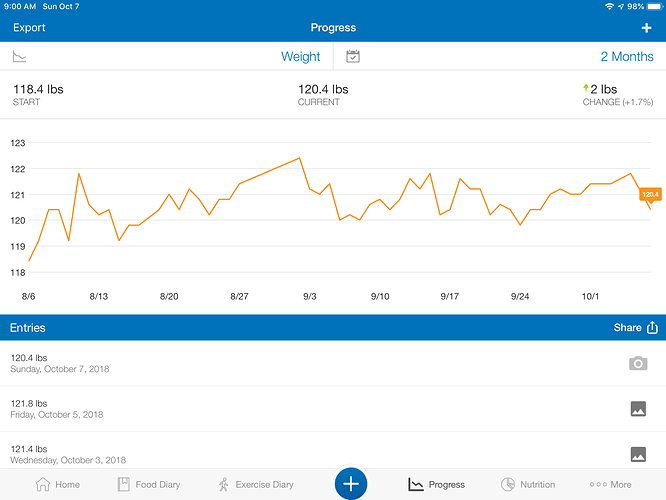This screenshot has width=666, height=500.
Task: Open photo icon for October 5 entry
Action: pos(638,409)
